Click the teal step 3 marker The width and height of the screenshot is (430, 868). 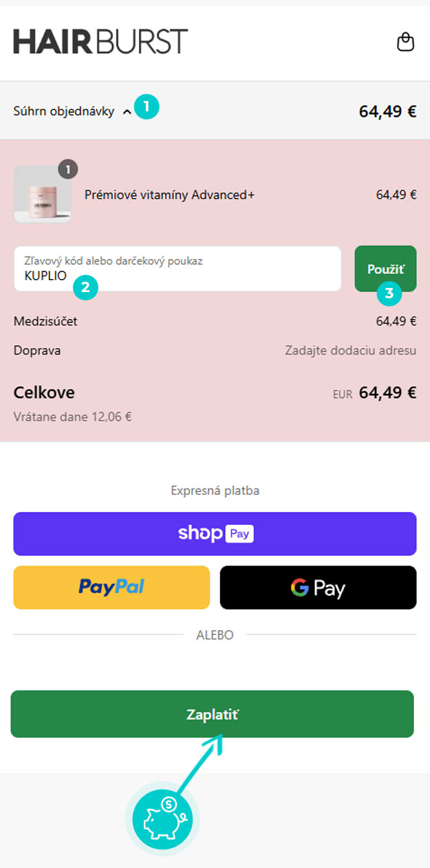point(389,293)
